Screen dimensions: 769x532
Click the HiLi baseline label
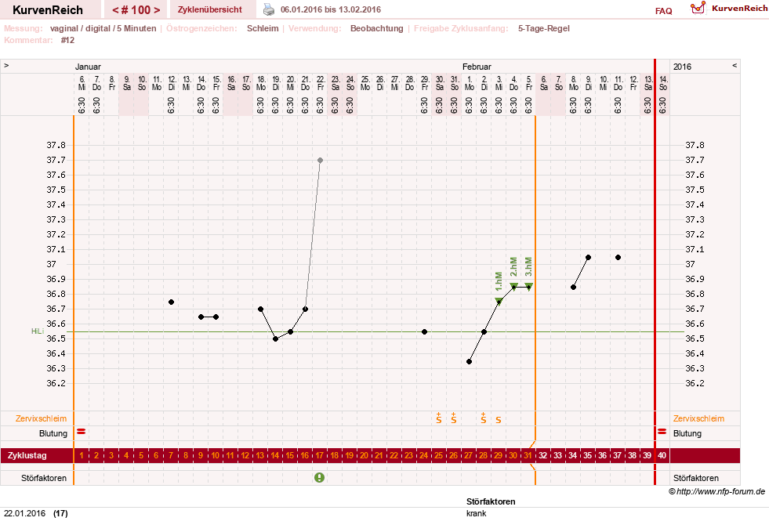[38, 331]
